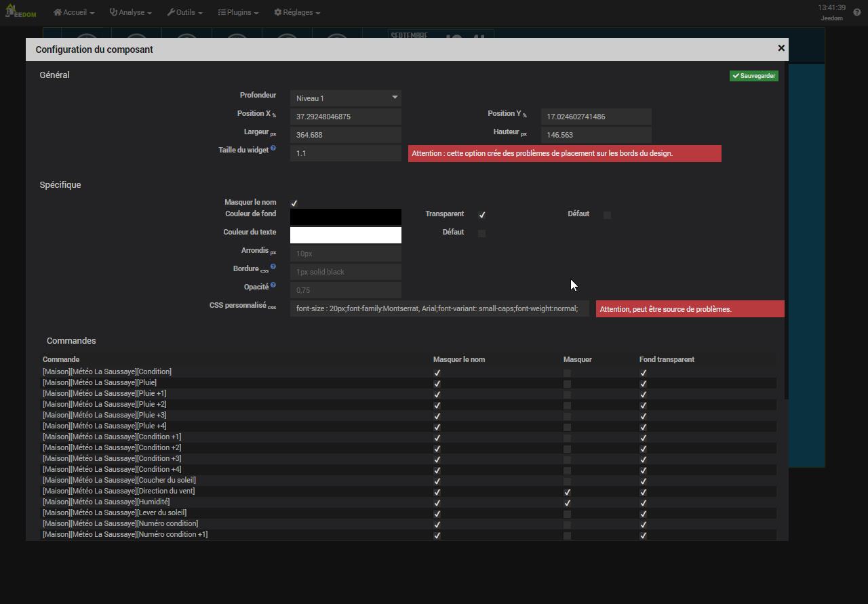This screenshot has width=868, height=604.
Task: Click the Jeedom logo icon
Action: point(20,12)
